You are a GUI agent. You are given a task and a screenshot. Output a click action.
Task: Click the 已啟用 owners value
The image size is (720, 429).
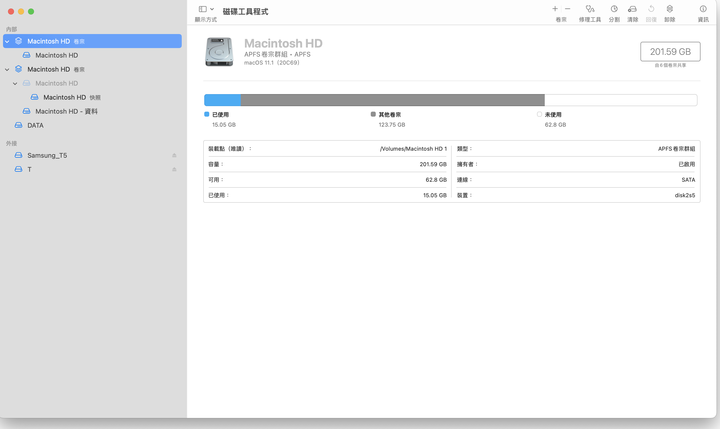(x=687, y=164)
